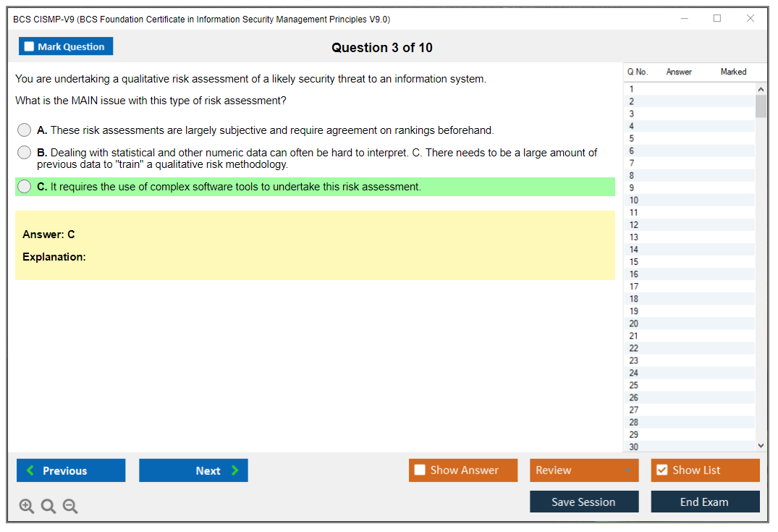Expand the Review dropdown arrow
Viewport: 778px width, 532px height.
627,470
